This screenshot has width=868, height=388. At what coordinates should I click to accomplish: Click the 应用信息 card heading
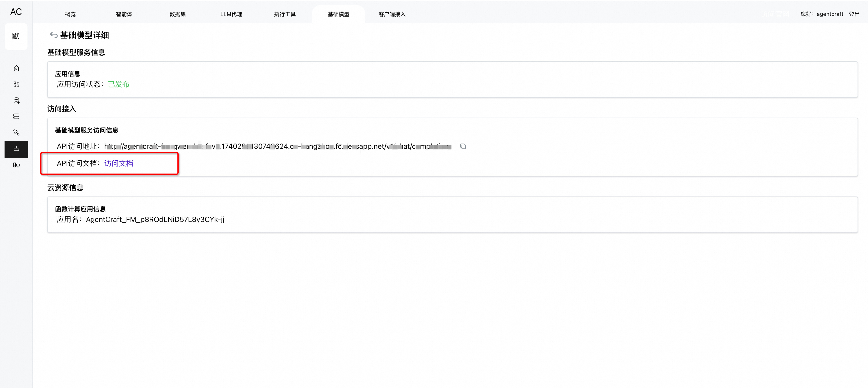pos(67,74)
